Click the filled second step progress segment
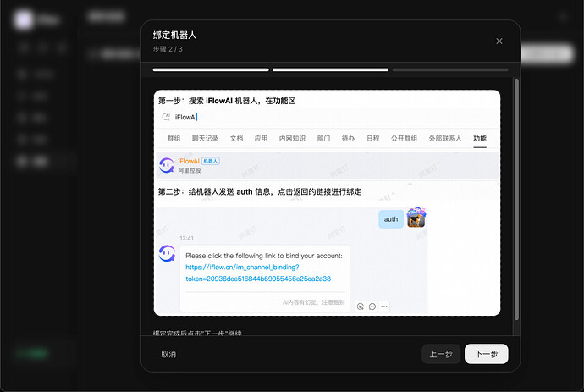Image resolution: width=584 pixels, height=392 pixels. click(x=330, y=69)
